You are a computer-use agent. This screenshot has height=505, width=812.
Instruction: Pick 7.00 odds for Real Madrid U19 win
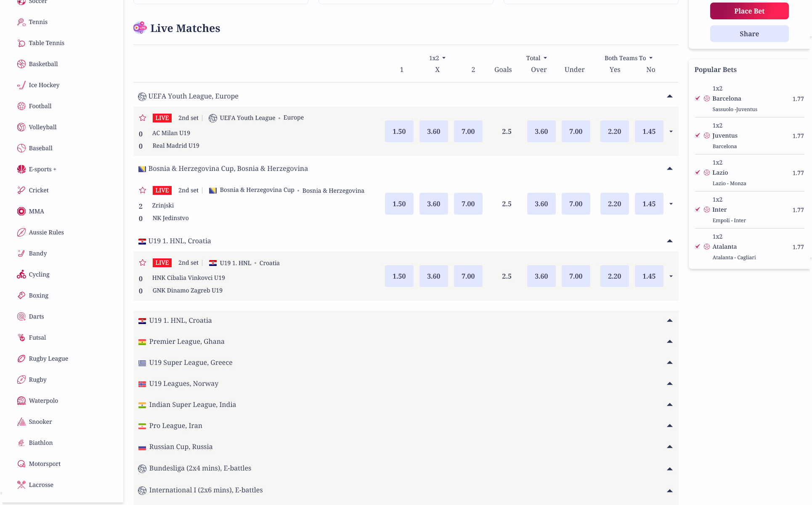tap(468, 131)
